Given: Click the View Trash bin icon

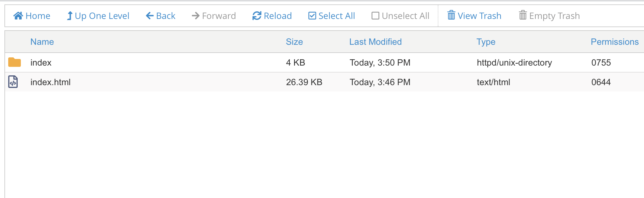Looking at the screenshot, I should tap(451, 15).
